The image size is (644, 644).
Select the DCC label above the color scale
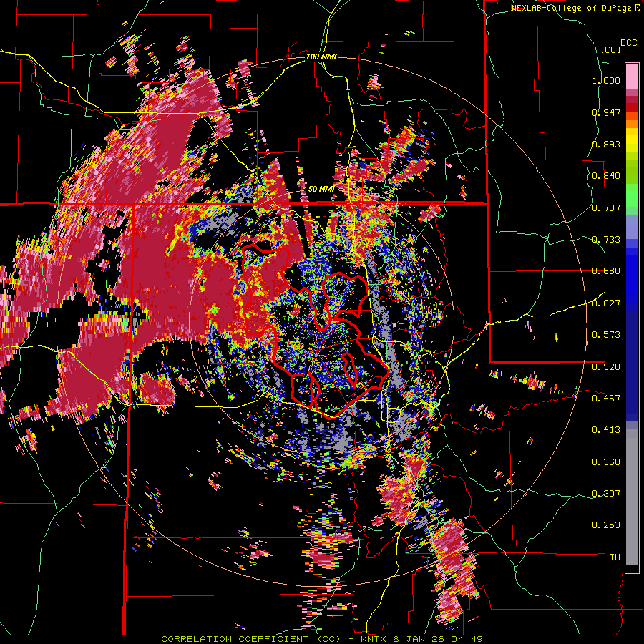tap(628, 43)
